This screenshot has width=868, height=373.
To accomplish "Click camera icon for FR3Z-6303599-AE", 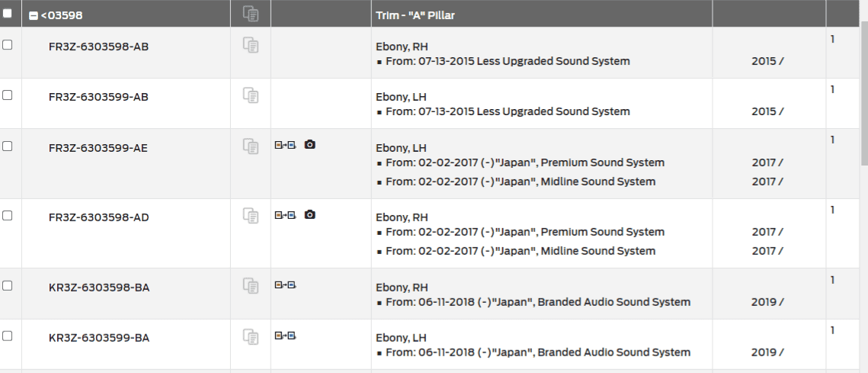I will click(310, 145).
